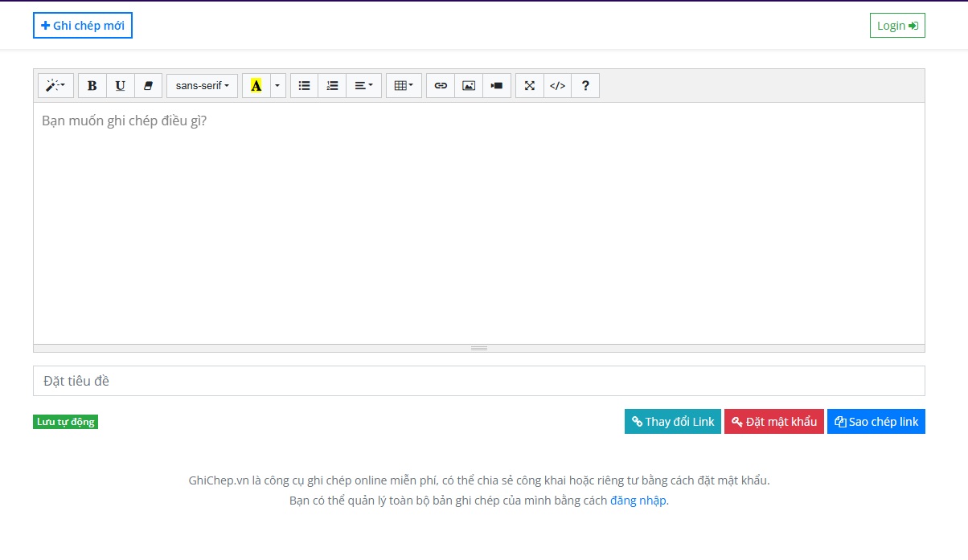Insert an ordered numbered list

pos(333,86)
